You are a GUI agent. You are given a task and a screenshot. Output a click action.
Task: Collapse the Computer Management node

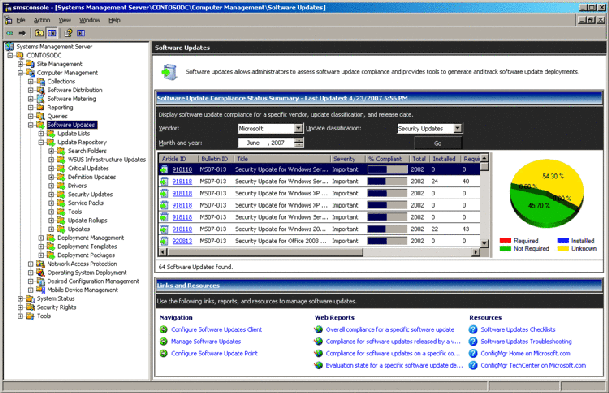pyautogui.click(x=21, y=73)
